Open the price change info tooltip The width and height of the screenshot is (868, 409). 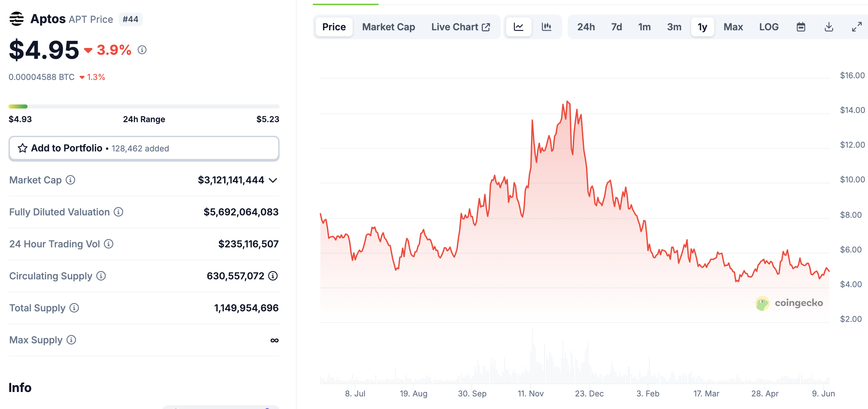(x=142, y=50)
